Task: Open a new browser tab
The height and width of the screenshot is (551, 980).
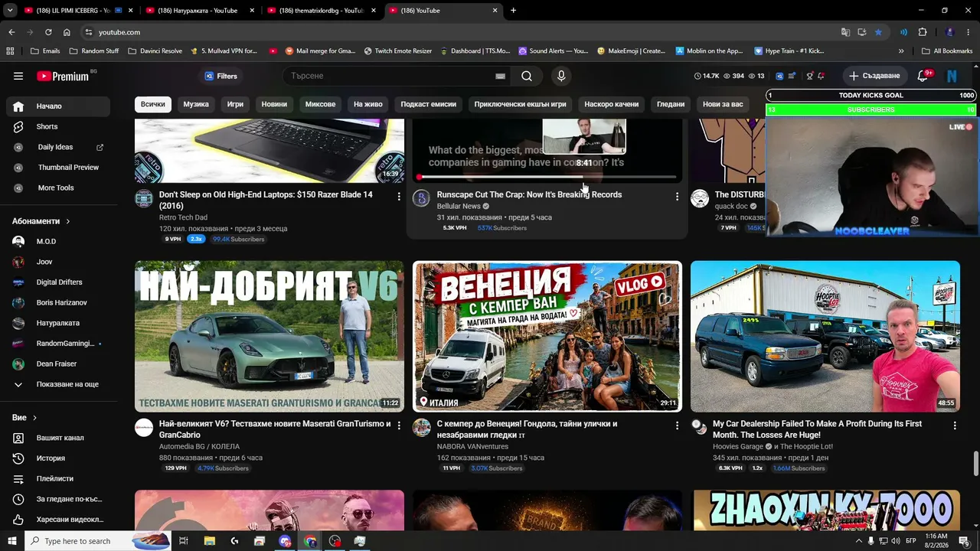Action: click(x=513, y=11)
